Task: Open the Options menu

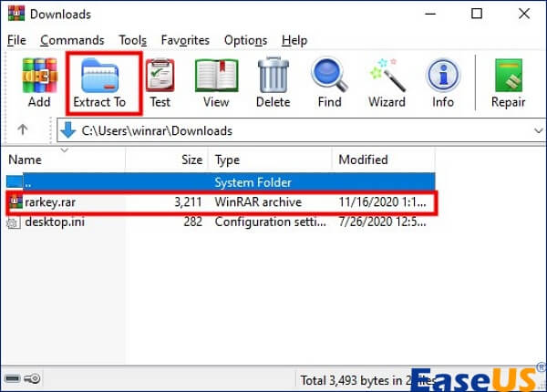Action: click(245, 40)
